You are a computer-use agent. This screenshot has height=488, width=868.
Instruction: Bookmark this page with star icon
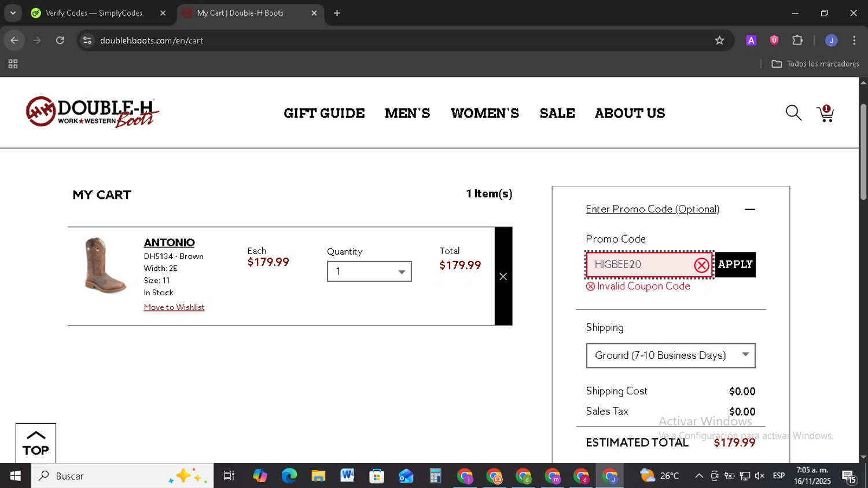(x=719, y=41)
